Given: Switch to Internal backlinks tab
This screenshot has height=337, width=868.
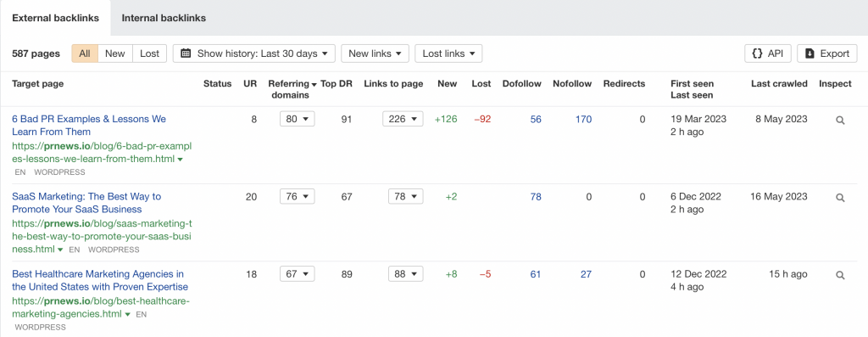Looking at the screenshot, I should (164, 18).
